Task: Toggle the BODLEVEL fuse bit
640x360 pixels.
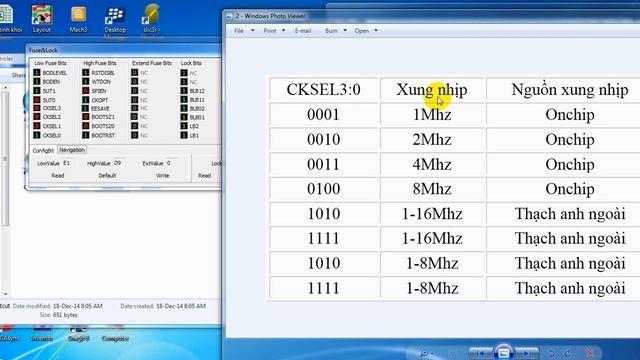Action: pyautogui.click(x=37, y=73)
